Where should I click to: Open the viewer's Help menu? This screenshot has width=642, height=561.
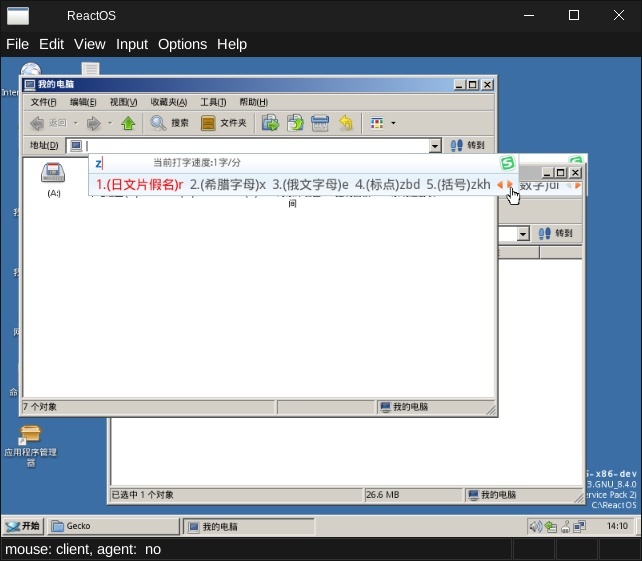click(x=232, y=44)
